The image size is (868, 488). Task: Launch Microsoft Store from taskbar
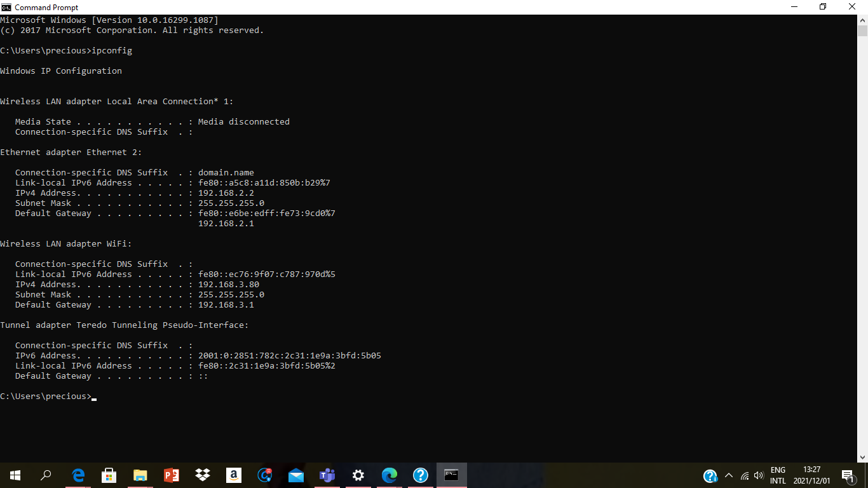point(109,475)
